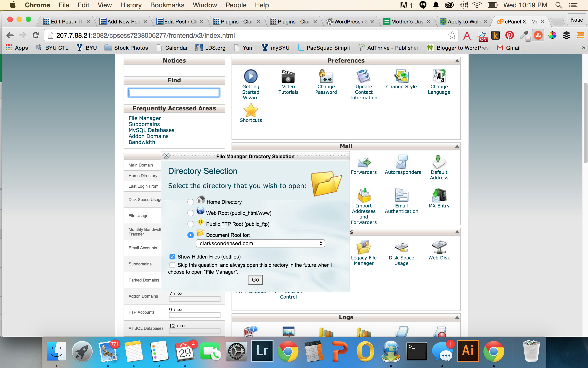This screenshot has height=368, width=588.
Task: Click the Go button in the dialog
Action: [255, 280]
